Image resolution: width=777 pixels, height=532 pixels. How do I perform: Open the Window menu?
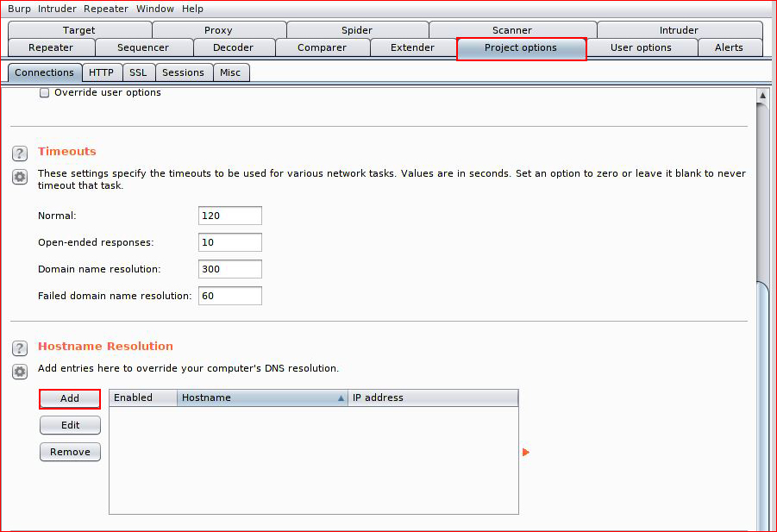point(154,9)
